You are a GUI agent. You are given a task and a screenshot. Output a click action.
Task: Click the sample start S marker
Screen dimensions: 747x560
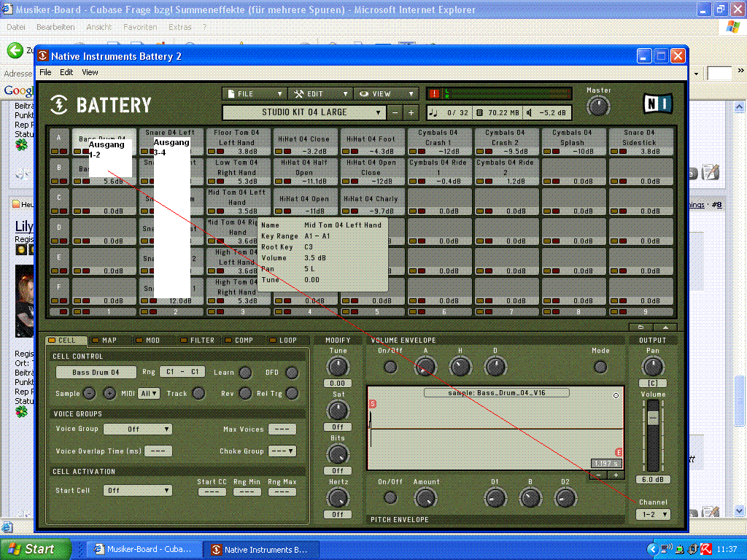coord(373,404)
